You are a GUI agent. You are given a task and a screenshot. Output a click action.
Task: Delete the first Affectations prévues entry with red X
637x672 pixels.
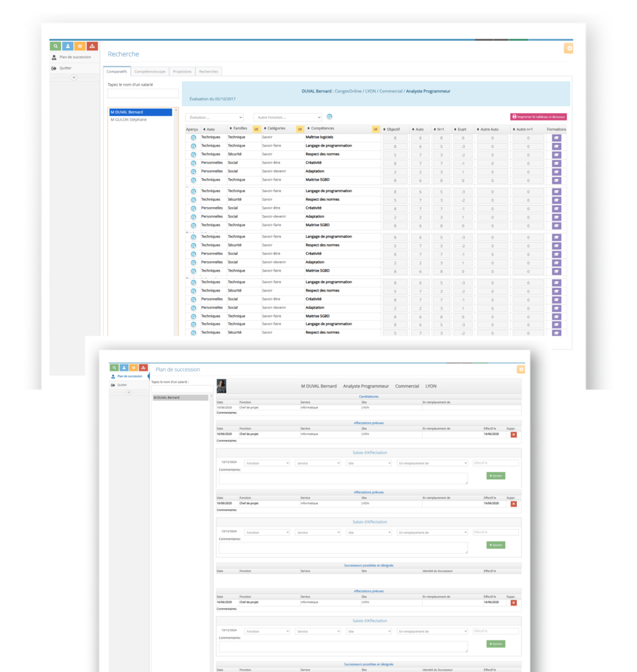[x=513, y=435]
